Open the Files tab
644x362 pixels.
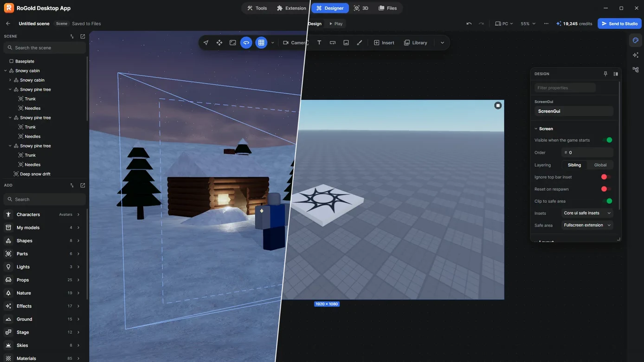(387, 8)
